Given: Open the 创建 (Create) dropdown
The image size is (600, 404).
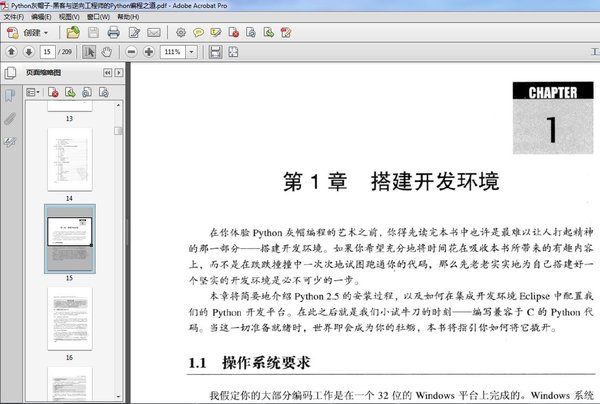Looking at the screenshot, I should [35, 33].
